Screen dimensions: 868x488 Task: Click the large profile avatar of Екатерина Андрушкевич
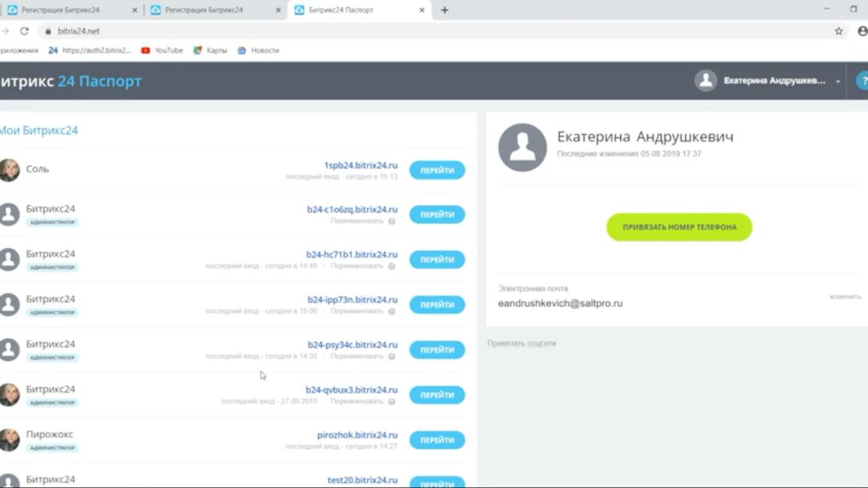[522, 147]
